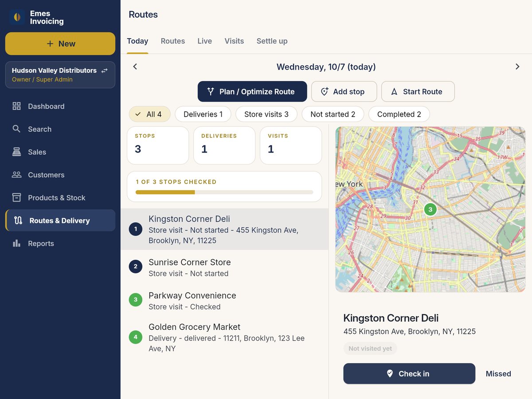Open the Hudson Valley Distributors account card
This screenshot has width=532, height=399.
pyautogui.click(x=60, y=75)
